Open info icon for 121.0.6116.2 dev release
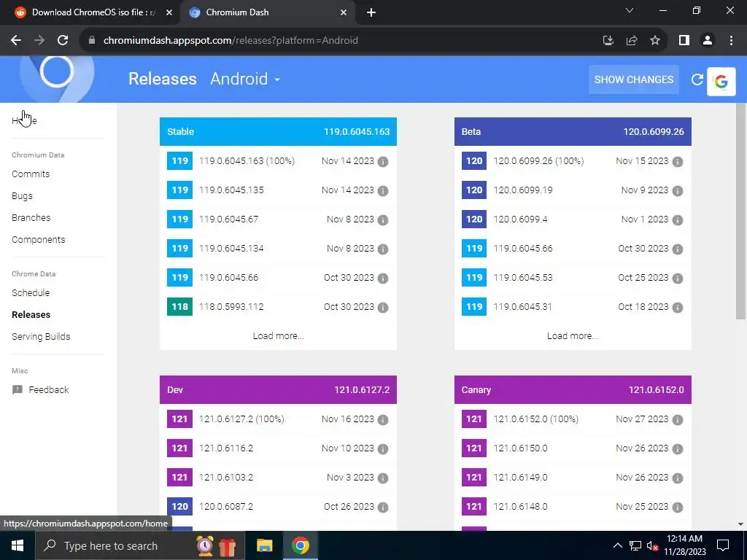 382,449
